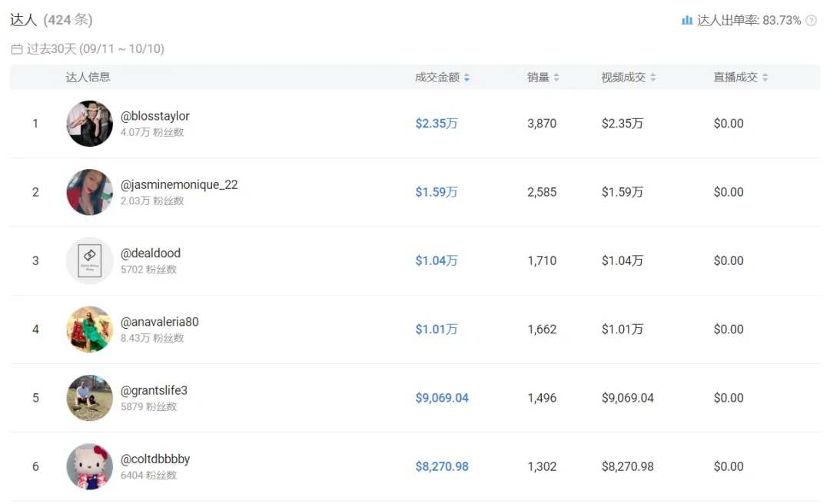Click the bar chart icon near 达人出单率
Viewport: 830px width, 504px height.
(686, 20)
